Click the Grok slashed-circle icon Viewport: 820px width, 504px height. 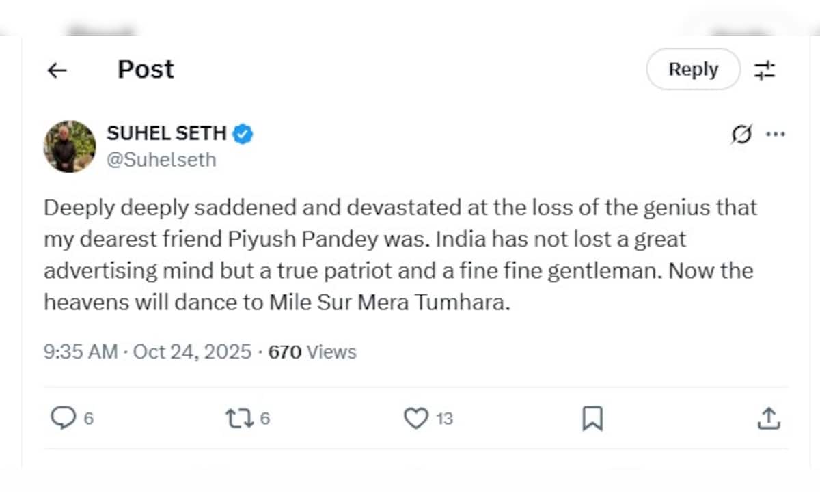[x=740, y=135]
